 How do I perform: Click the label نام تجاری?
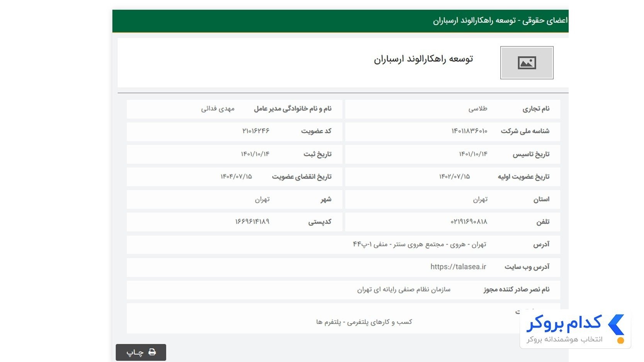coord(536,109)
